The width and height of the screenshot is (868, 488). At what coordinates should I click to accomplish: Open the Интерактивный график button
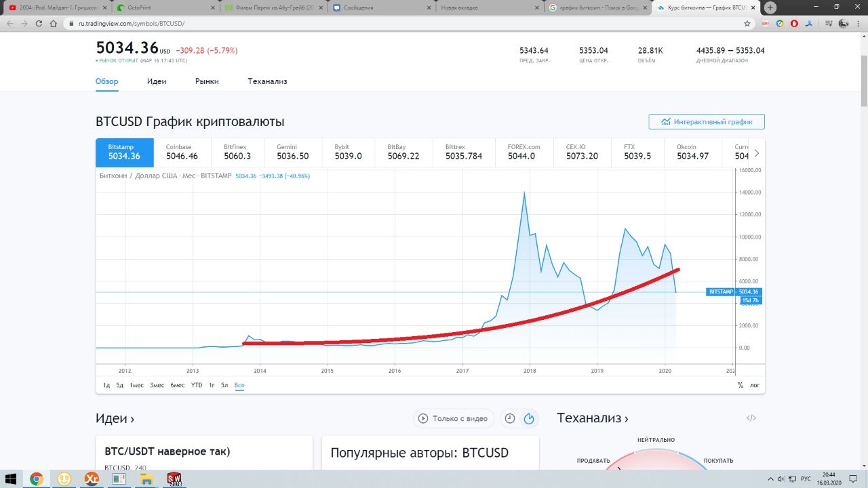click(707, 122)
